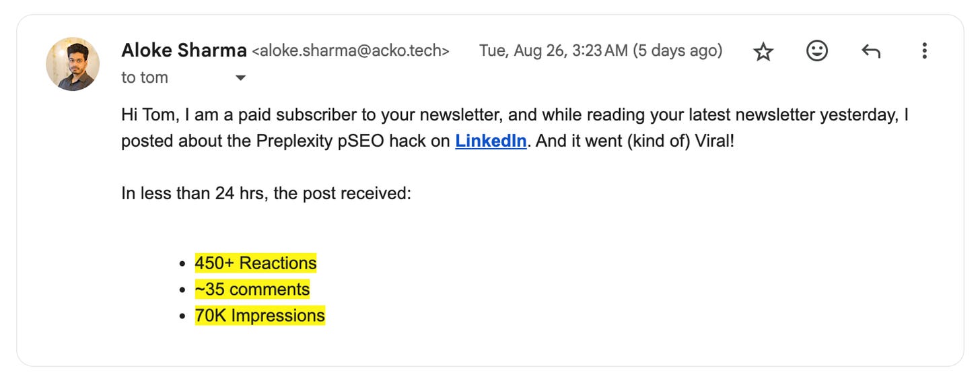This screenshot has height=383, width=980.
Task: Click the '(5 days ago)' relative time
Action: (677, 51)
